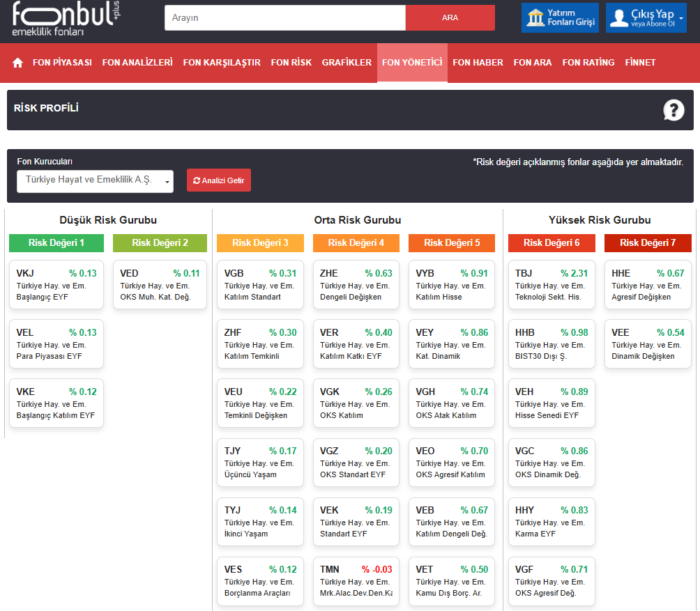Viewport: 700px width, 611px height.
Task: Open the VYB Katılım Hisse card
Action: (452, 284)
